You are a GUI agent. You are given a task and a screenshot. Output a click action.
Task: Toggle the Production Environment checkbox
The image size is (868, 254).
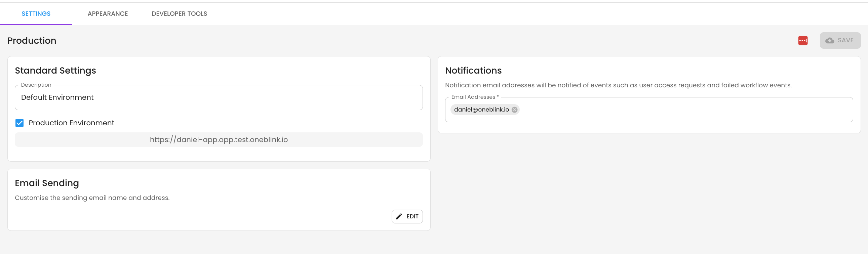pyautogui.click(x=19, y=123)
